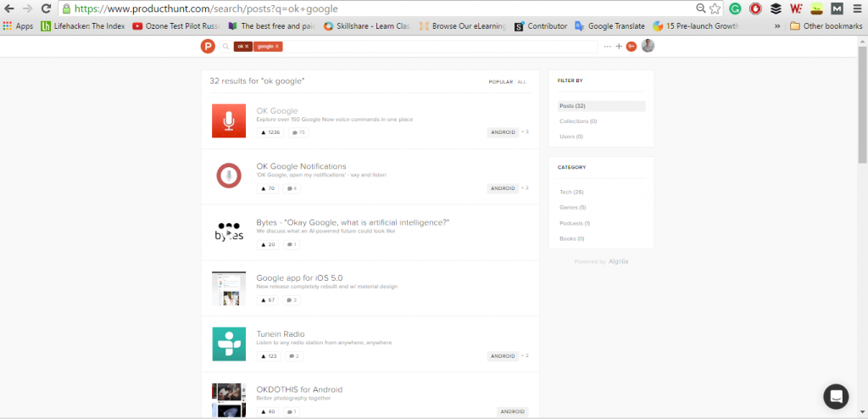Open the Tunein Radio teal logo thumbnail

(229, 344)
